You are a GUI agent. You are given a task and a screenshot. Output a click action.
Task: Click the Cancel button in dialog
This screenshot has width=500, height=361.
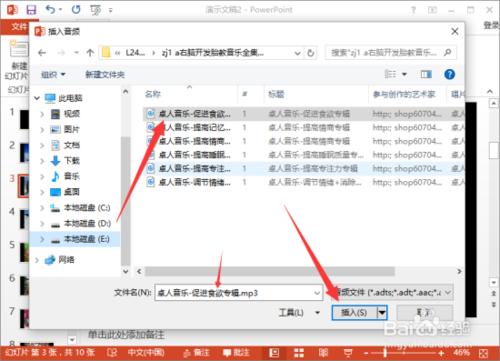point(425,312)
